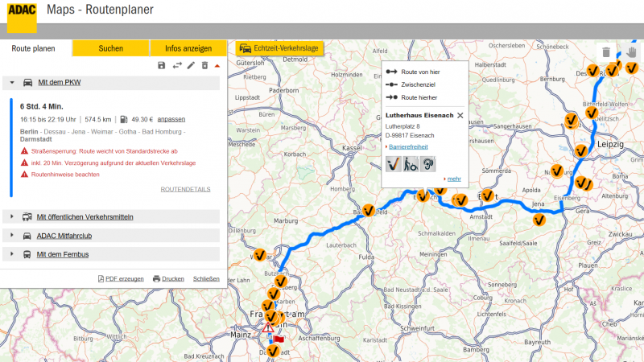Open the Barrierefreiheit link in popup
Viewport: 644px width, 362px height.
pyautogui.click(x=408, y=147)
